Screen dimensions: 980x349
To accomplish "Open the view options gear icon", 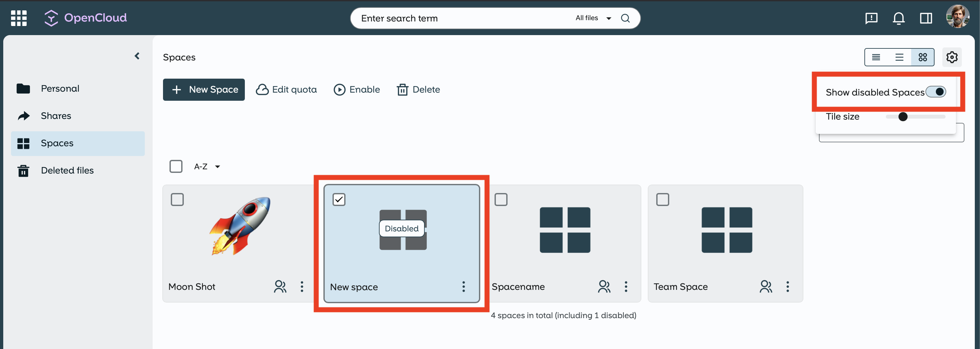I will [951, 58].
